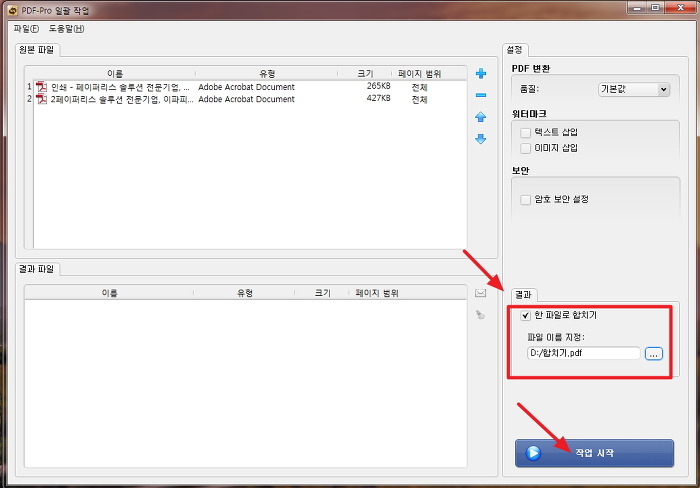
Task: Open the 파일(F) menu
Action: click(x=26, y=29)
